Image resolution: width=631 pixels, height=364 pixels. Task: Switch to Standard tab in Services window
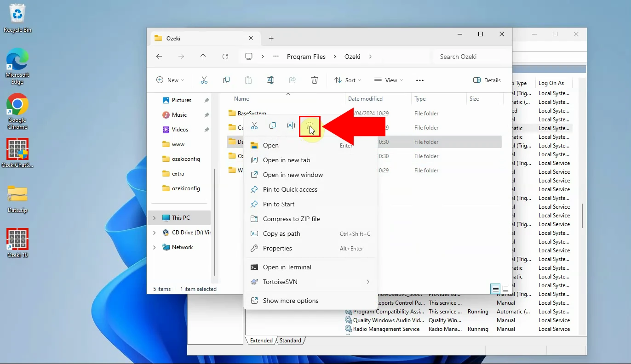[x=291, y=341]
